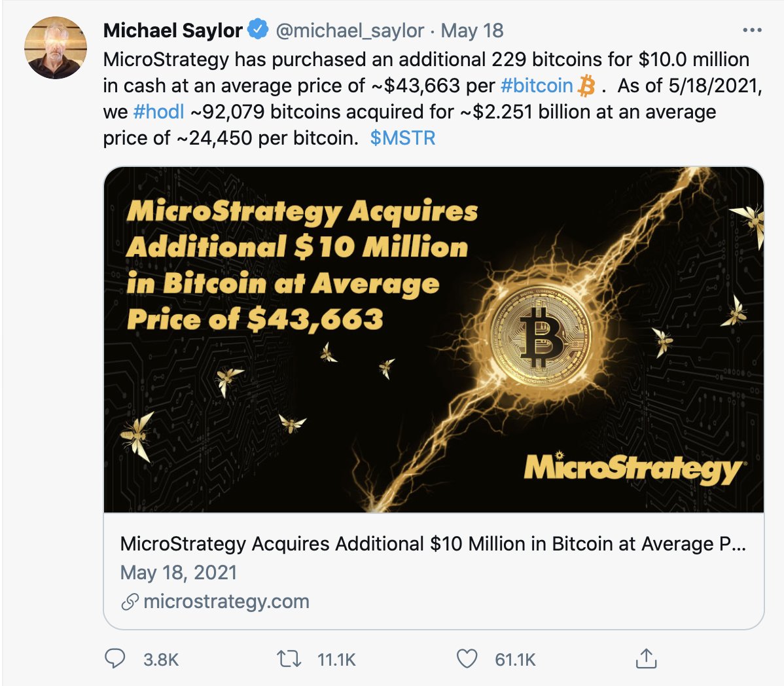This screenshot has height=686, width=784.
Task: Click the orange Bitcoin emoji icon
Action: pos(587,86)
